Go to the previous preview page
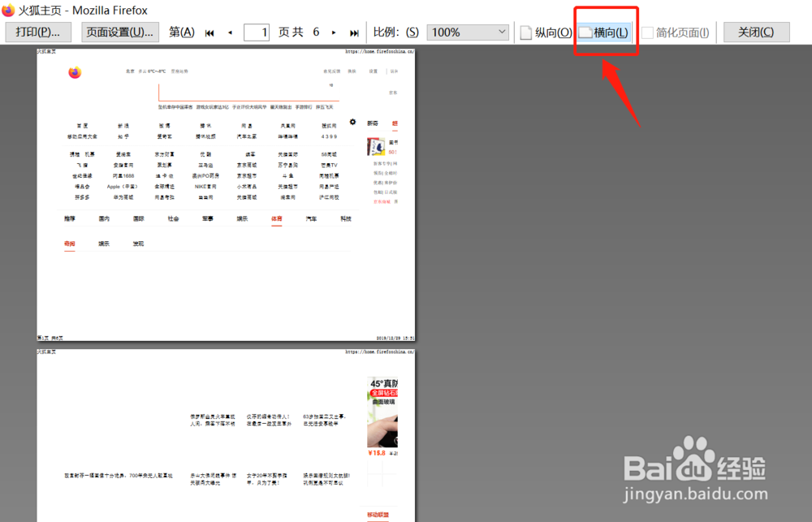812x522 pixels. pyautogui.click(x=230, y=32)
